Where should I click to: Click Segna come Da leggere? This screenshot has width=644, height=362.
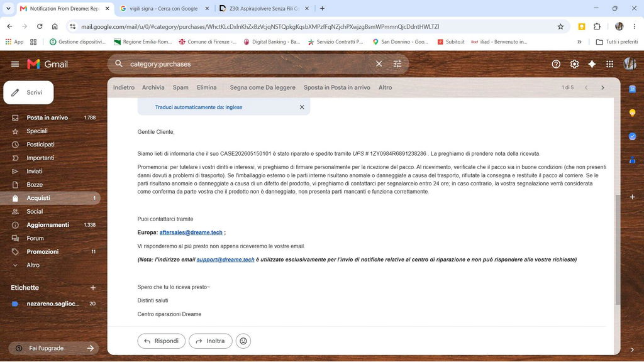(262, 87)
